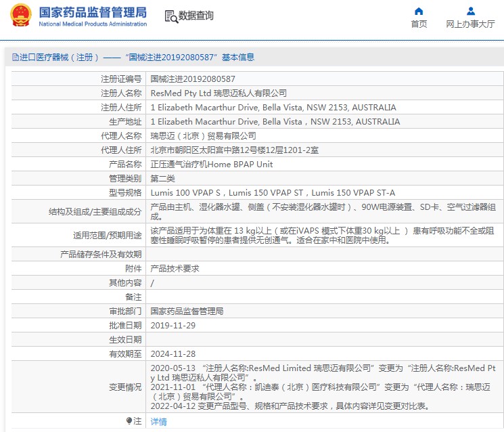The image size is (504, 432).
Task: Click the 第二类 management class value
Action: click(x=162, y=178)
